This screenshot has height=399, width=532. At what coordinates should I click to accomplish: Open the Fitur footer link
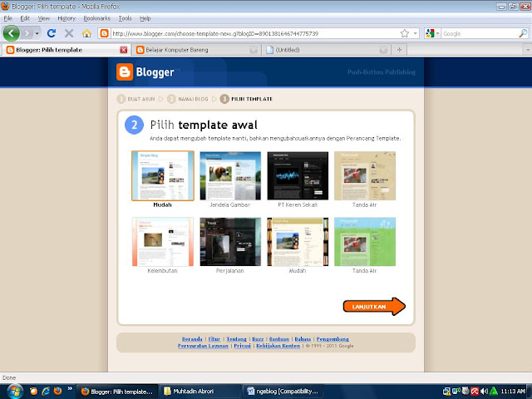(214, 339)
